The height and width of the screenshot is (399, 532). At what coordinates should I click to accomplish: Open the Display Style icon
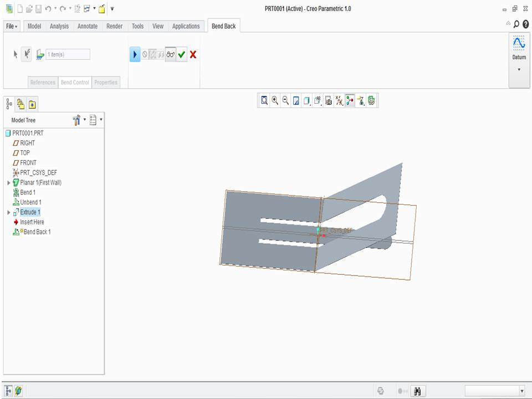306,101
